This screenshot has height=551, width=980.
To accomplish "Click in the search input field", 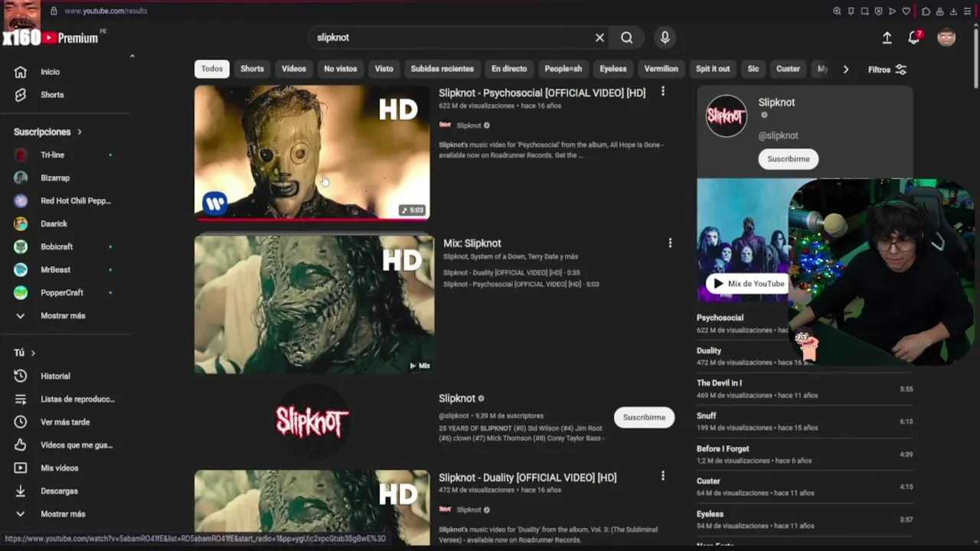I will (x=452, y=37).
